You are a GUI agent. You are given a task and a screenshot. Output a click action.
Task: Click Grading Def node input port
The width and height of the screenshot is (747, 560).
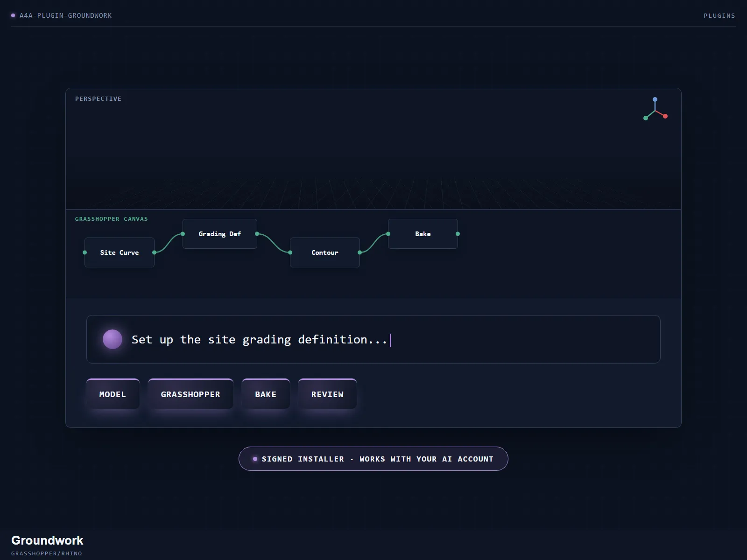pyautogui.click(x=183, y=234)
